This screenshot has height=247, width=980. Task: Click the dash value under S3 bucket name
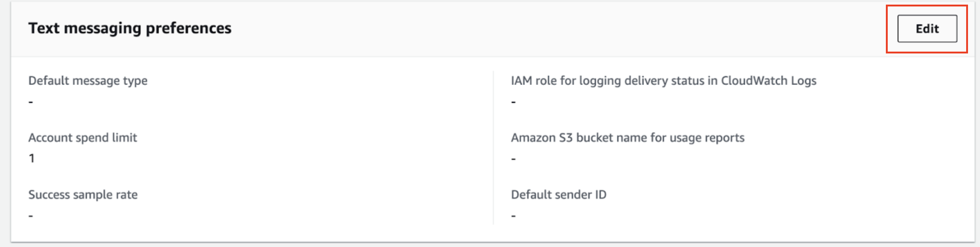(x=513, y=159)
